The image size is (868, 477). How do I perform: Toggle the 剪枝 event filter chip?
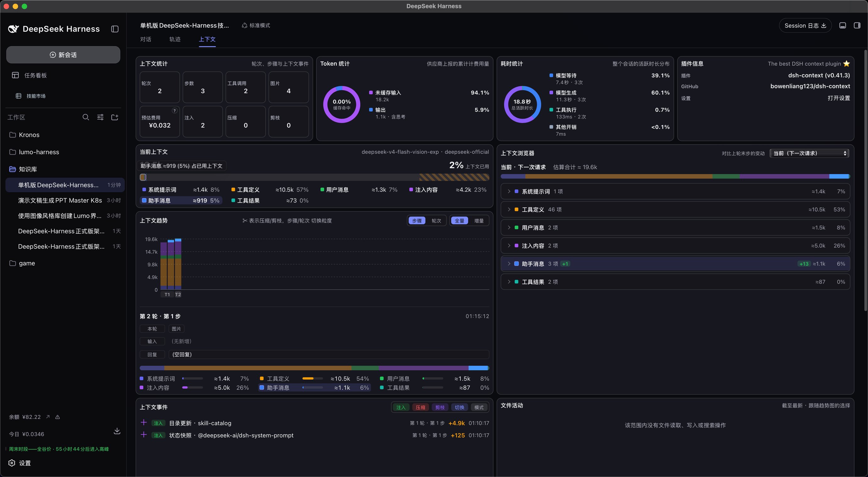pos(440,407)
